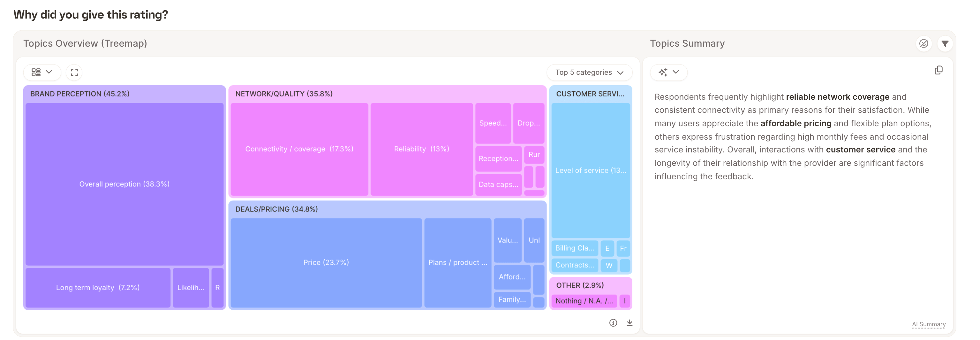Select the Level of service (13... tile
The image size is (980, 340).
pos(591,170)
